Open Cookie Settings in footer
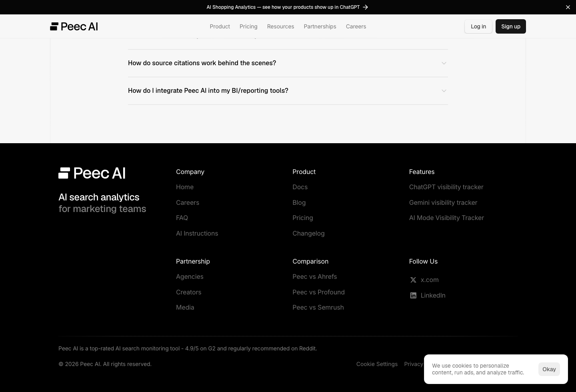The width and height of the screenshot is (576, 392). 377,364
